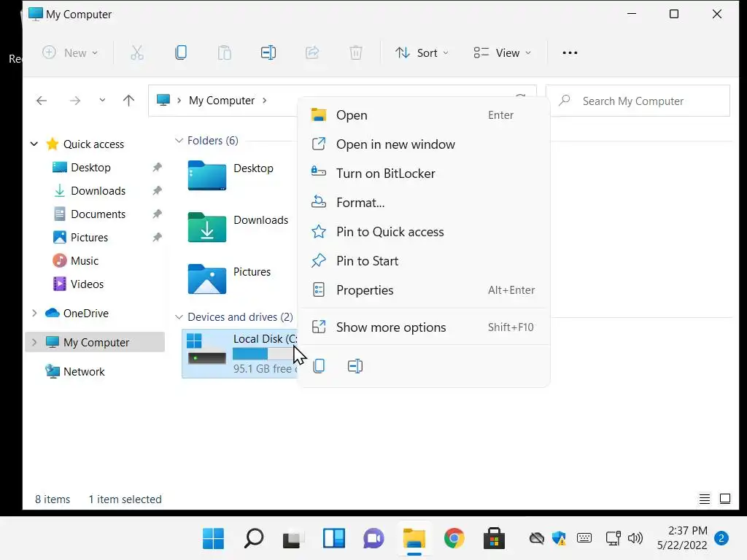Select Downloads in the navigation pane

(x=98, y=191)
